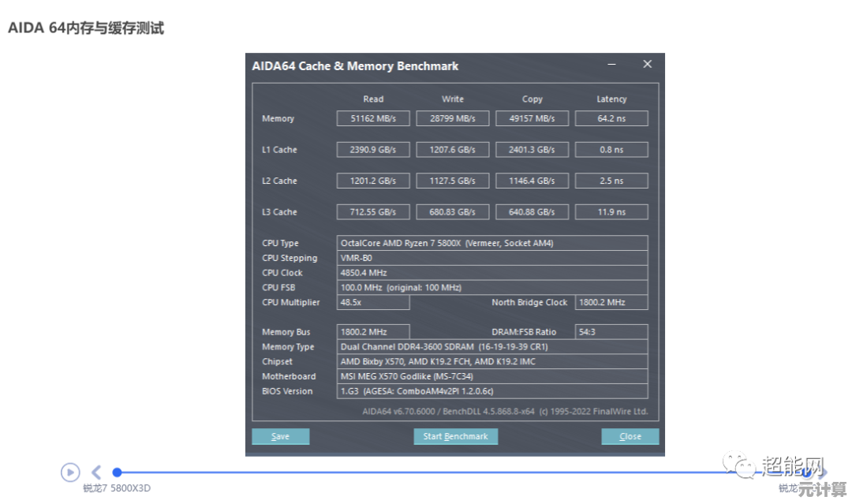
Task: Click the CPU Multiplier field 48.5x
Action: coord(373,302)
